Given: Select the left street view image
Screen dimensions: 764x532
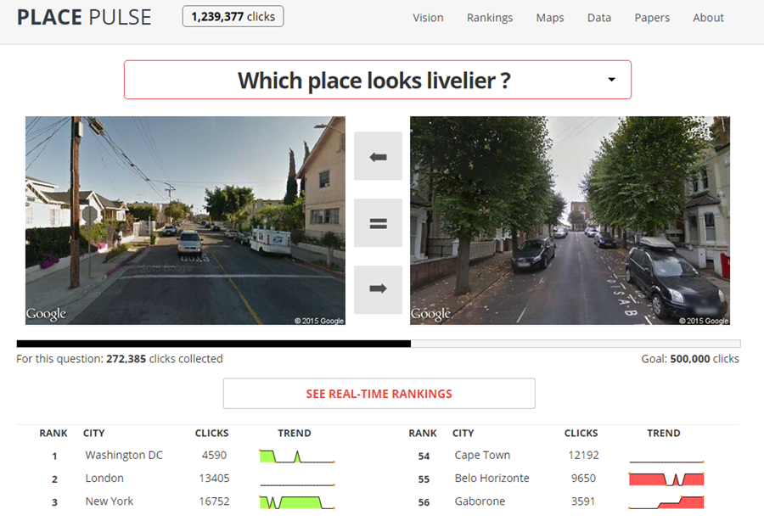Looking at the screenshot, I should [x=185, y=221].
